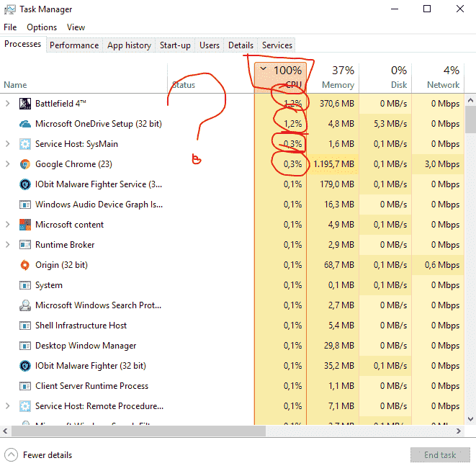The width and height of the screenshot is (476, 471).
Task: Select the Client Server Runtime Process name
Action: [x=91, y=386]
